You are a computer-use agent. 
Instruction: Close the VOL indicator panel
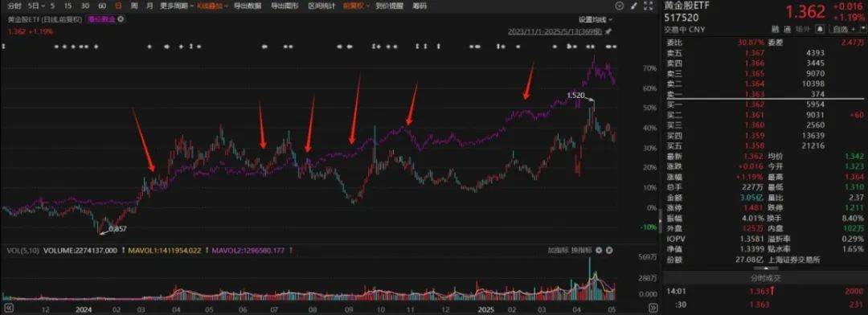(609, 250)
